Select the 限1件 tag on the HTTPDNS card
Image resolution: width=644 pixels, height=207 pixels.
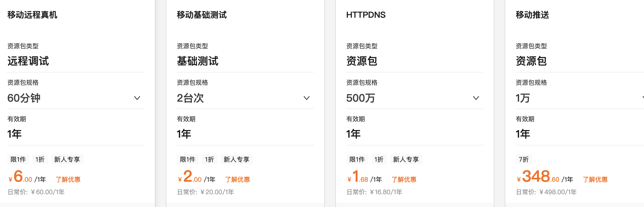click(357, 159)
